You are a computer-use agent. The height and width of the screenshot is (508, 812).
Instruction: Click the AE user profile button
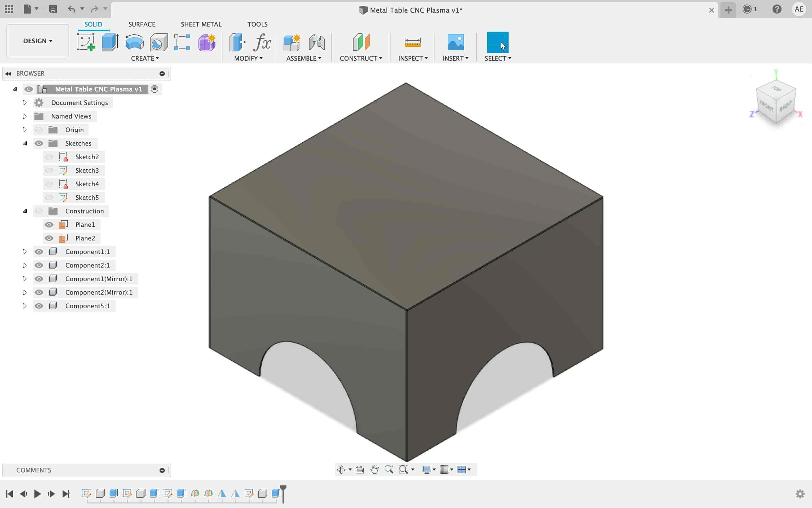coord(799,9)
